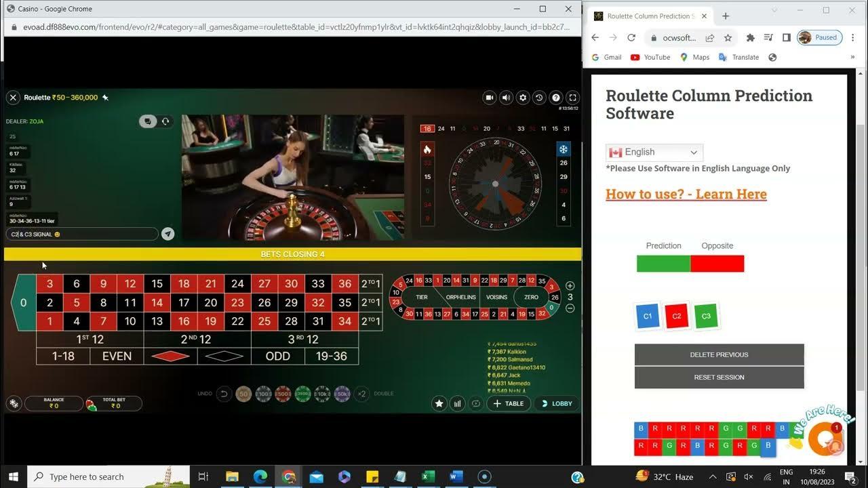Viewport: 868px width, 488px height.
Task: Click the chat bubble icon near dealer name
Action: click(148, 121)
